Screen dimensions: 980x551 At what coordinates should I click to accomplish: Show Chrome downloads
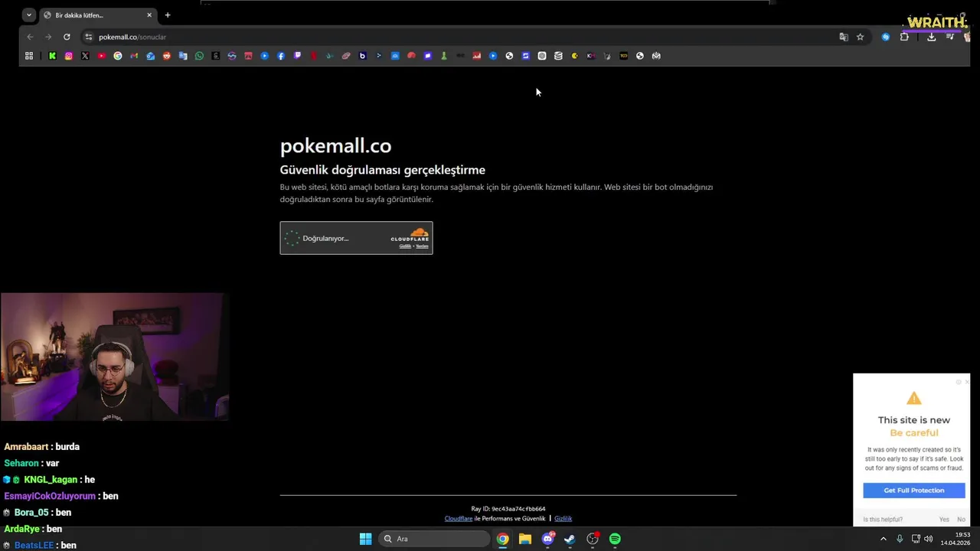tap(931, 37)
